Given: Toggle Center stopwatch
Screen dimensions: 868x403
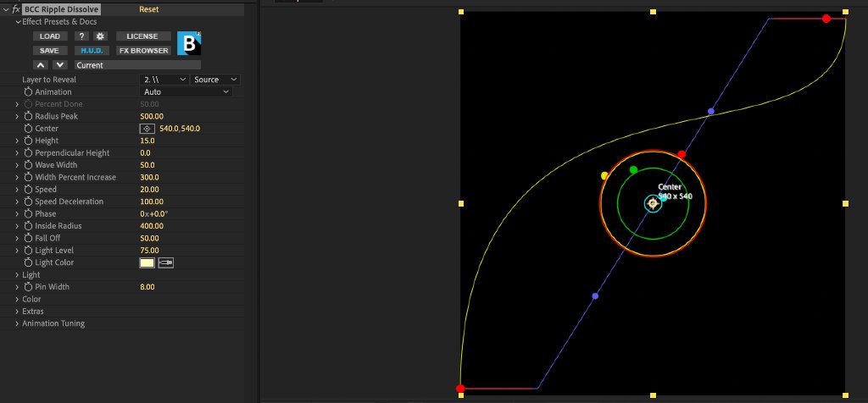Looking at the screenshot, I should 28,128.
